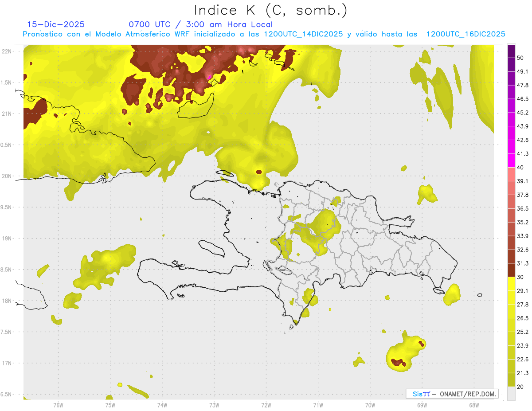This screenshot has height=411, width=532.
Task: Click legend value "23.9"
Action: tap(523, 346)
